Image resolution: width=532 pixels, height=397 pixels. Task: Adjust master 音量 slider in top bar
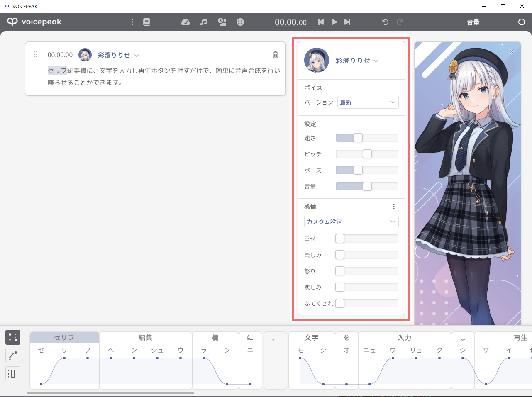point(504,22)
